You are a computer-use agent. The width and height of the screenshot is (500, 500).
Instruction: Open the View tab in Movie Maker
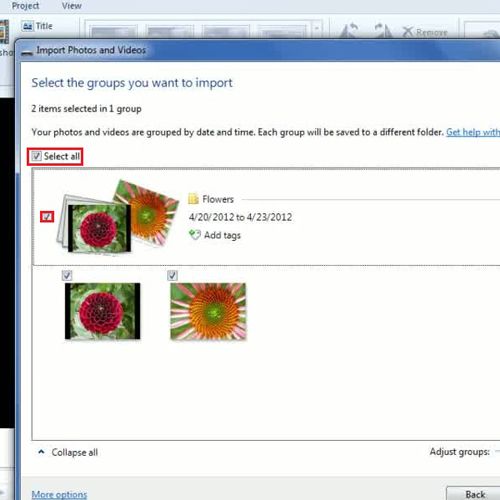click(x=72, y=6)
